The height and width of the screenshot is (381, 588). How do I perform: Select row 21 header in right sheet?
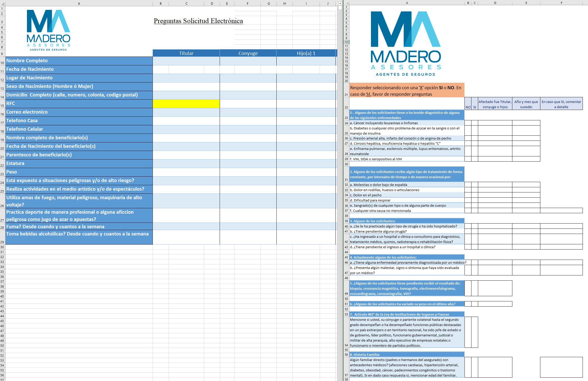click(346, 90)
